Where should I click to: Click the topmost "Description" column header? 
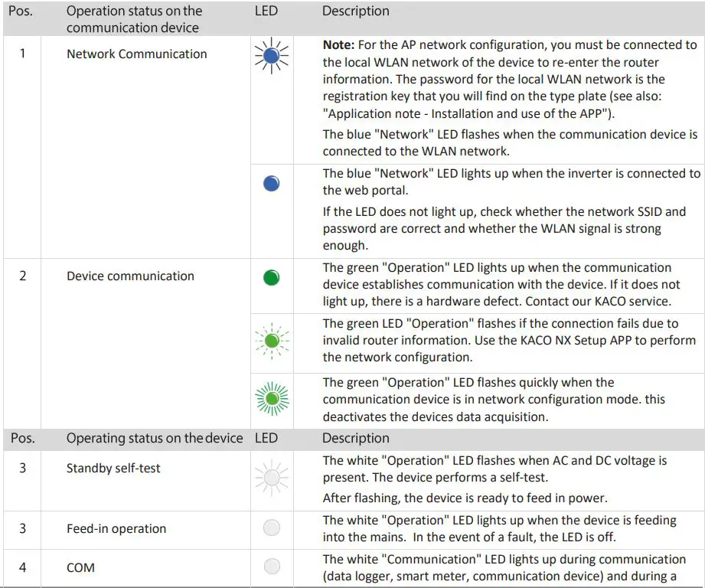pyautogui.click(x=355, y=11)
